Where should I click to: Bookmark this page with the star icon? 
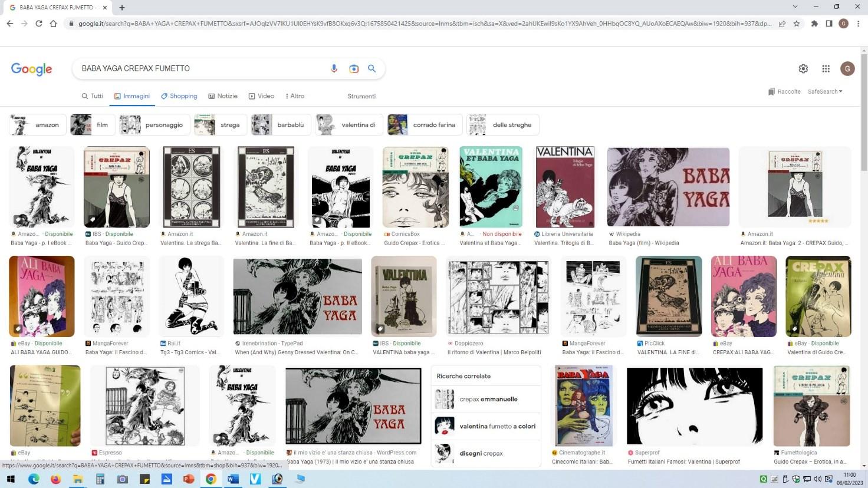pos(797,24)
